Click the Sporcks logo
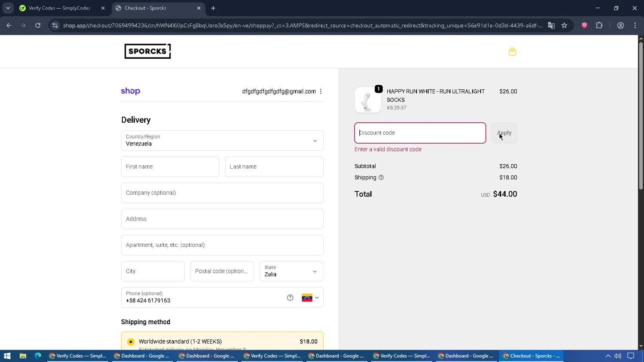The height and width of the screenshot is (362, 644). tap(148, 51)
